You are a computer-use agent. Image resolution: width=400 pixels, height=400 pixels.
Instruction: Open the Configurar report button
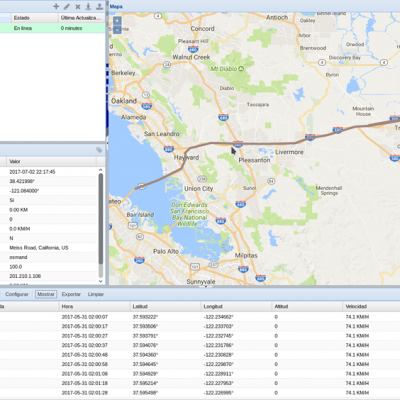pyautogui.click(x=17, y=294)
